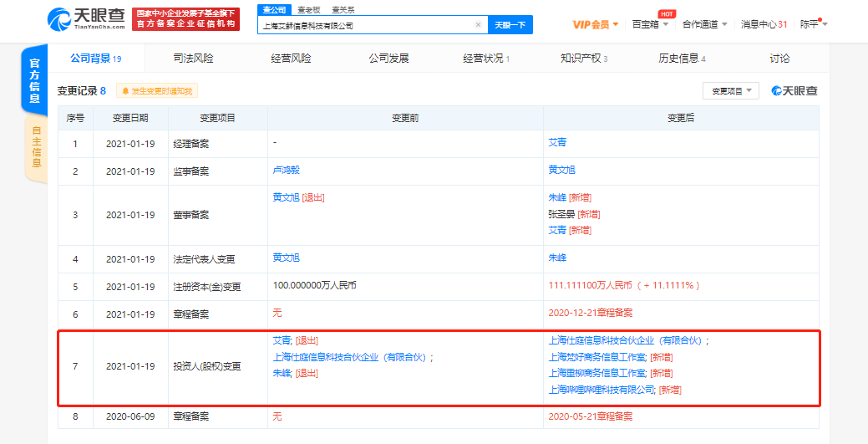Screen dimensions: 868x444
Task: Click into the company search input field
Action: coord(366,25)
